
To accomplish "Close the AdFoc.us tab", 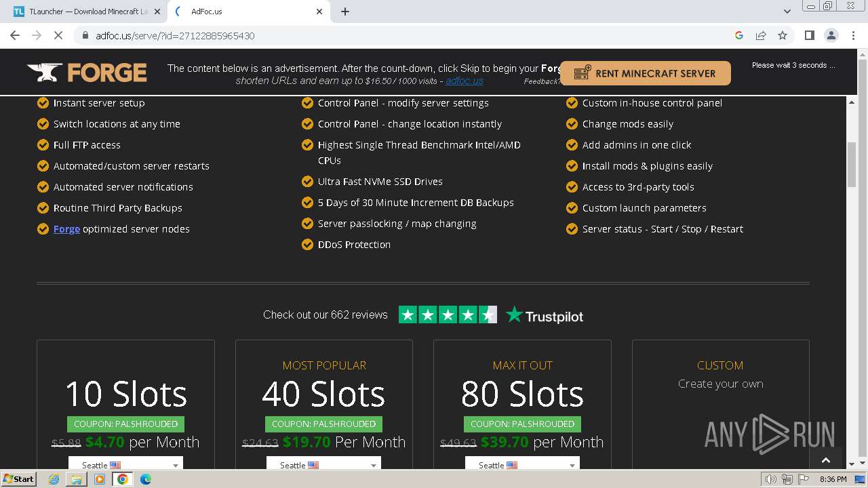I will (x=320, y=12).
